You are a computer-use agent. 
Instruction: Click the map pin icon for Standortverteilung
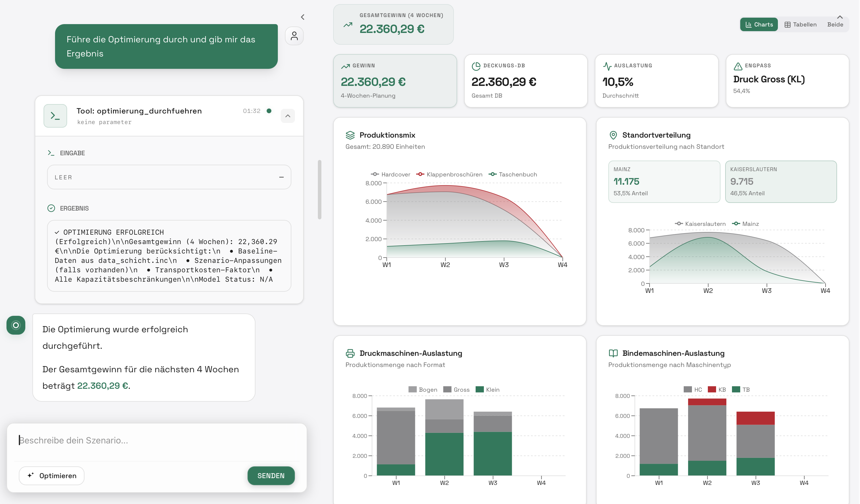tap(613, 135)
